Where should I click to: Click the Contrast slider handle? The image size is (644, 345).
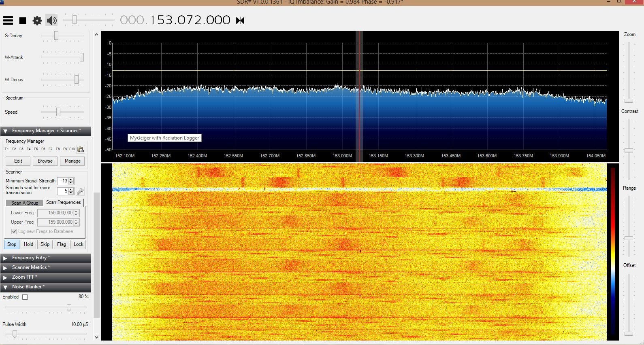coord(629,150)
